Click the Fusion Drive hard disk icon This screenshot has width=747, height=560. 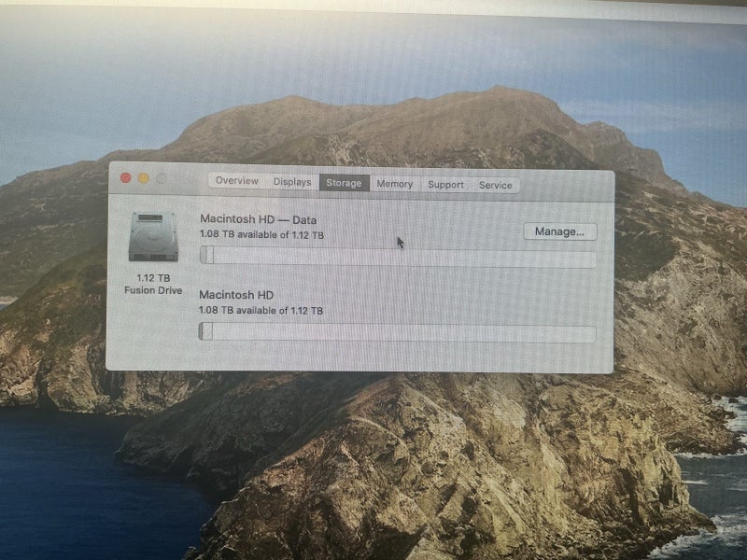153,237
